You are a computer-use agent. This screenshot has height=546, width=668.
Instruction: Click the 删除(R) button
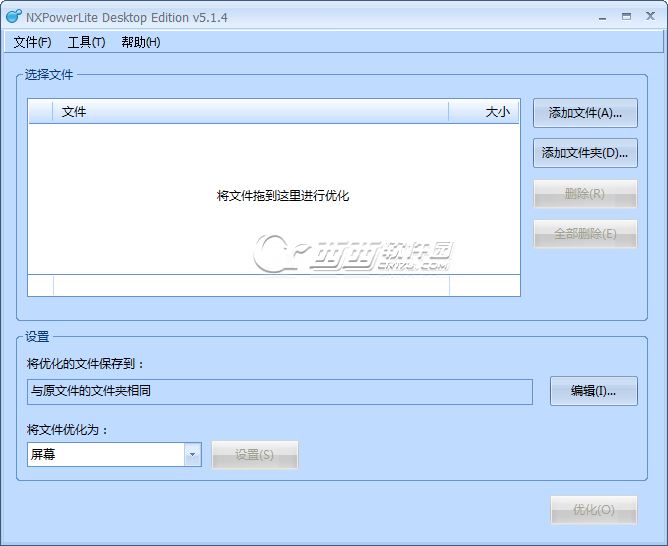(585, 194)
